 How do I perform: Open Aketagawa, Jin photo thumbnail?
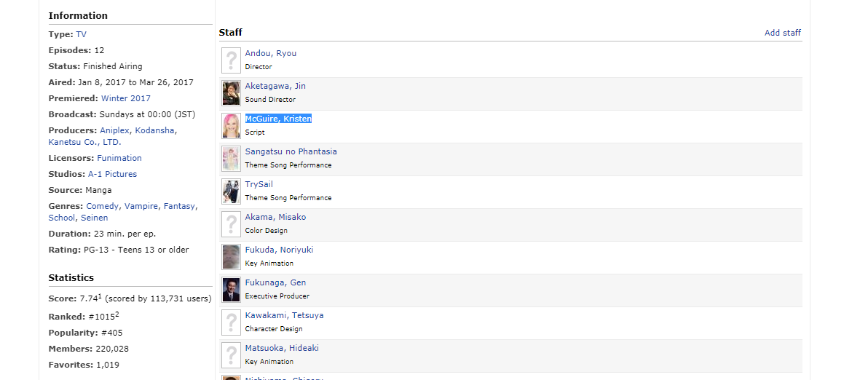(x=231, y=93)
